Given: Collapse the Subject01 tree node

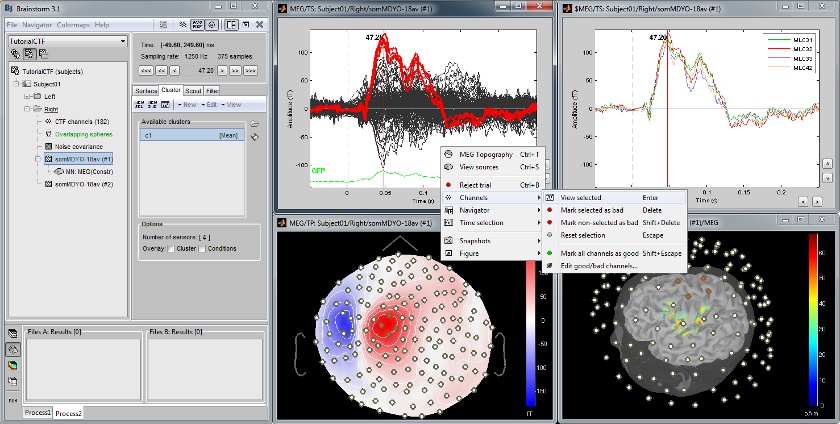Looking at the screenshot, I should click(17, 84).
